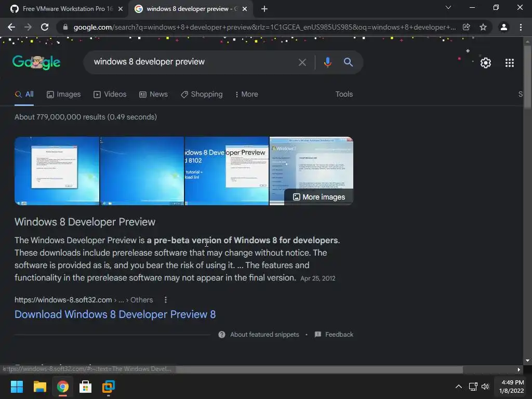532x399 pixels.
Task: Click the Chrome back arrow
Action: (11, 27)
